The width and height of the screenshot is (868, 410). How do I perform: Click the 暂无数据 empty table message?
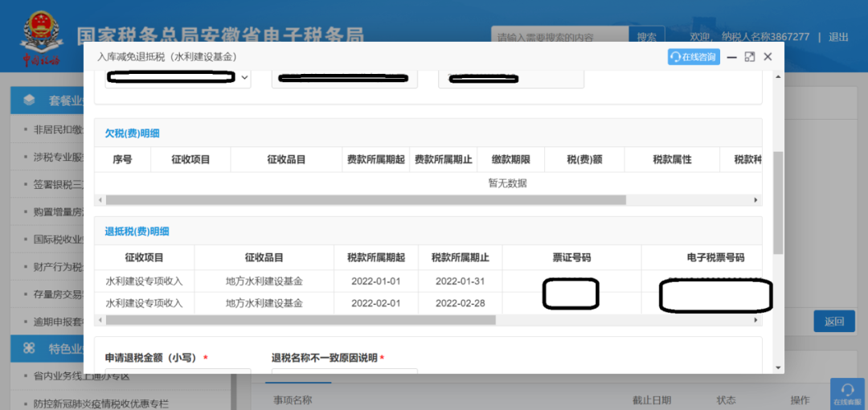coord(507,183)
